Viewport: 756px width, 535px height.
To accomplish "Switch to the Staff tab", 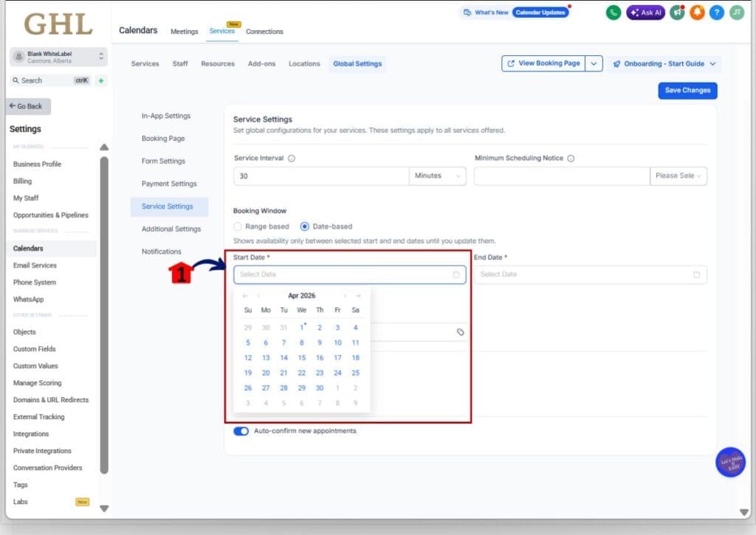I will coord(180,64).
